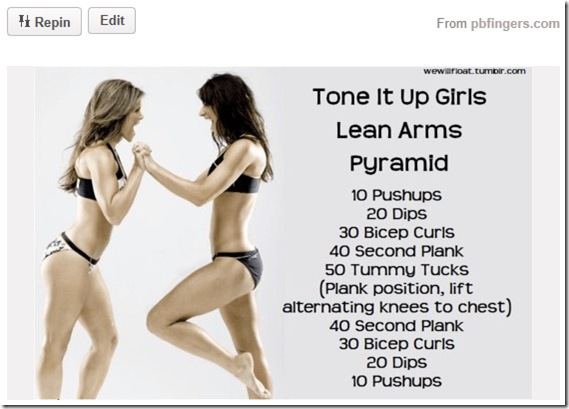Click the 'Lean Arms' heading text
This screenshot has width=569, height=409.
[399, 130]
